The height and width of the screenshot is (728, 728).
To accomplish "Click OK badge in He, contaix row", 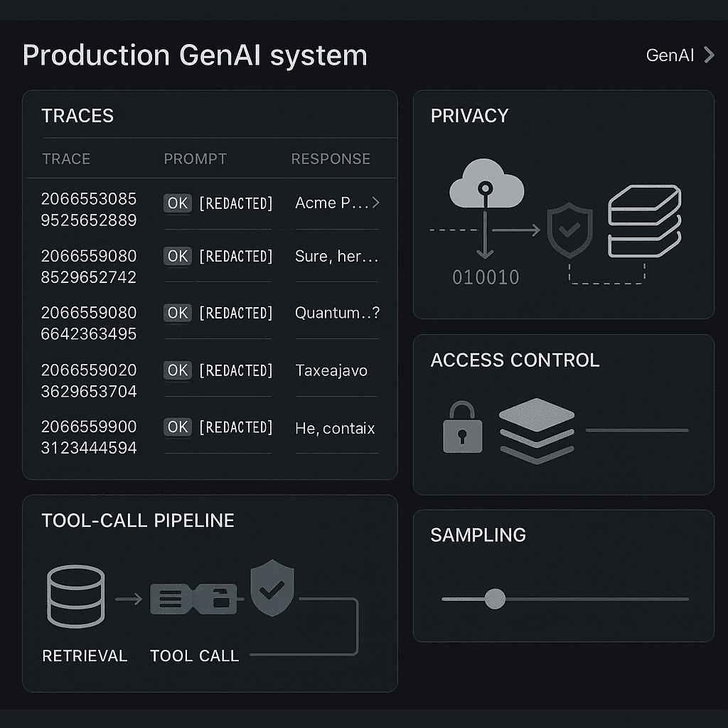I will coord(177,427).
